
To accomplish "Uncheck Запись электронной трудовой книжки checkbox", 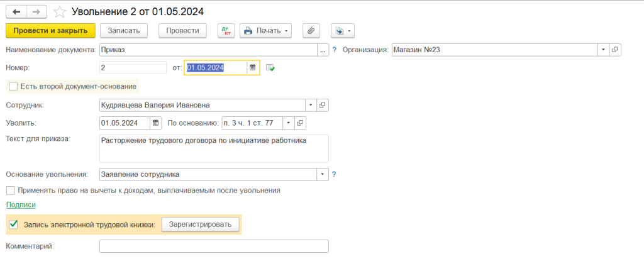I will click(x=13, y=224).
